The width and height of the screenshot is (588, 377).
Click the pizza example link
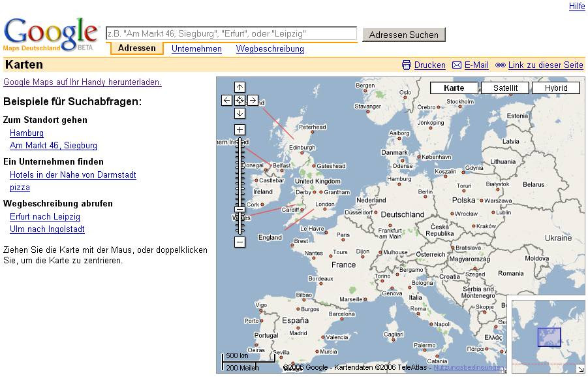click(x=20, y=188)
